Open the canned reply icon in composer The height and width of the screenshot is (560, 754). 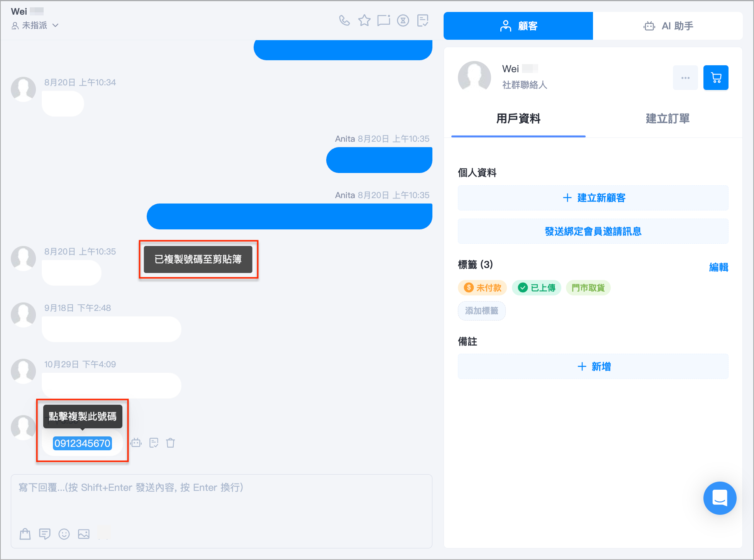point(45,534)
